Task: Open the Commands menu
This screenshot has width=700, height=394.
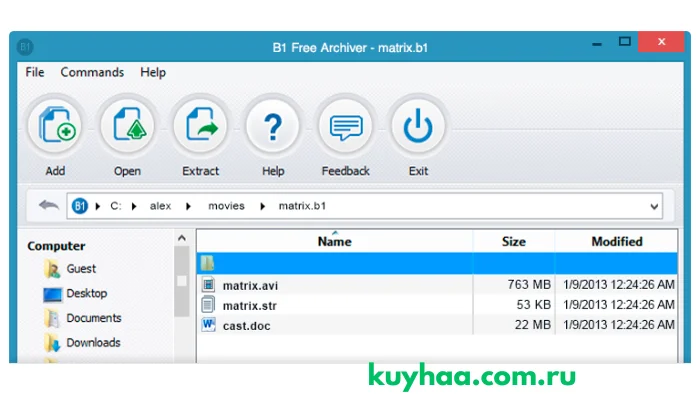Action: [92, 72]
